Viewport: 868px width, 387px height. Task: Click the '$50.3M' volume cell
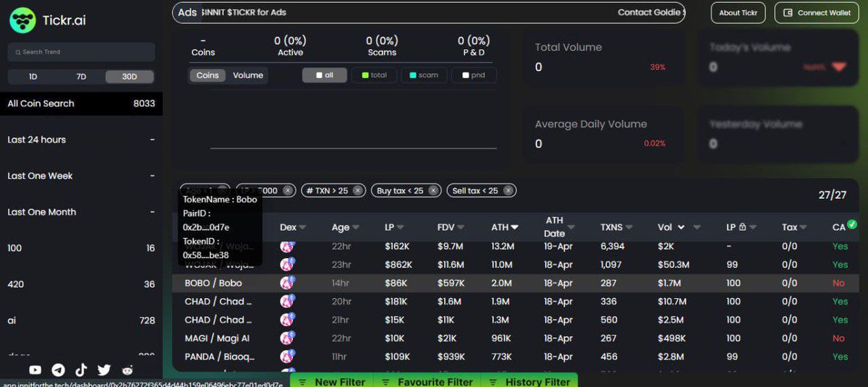pos(673,265)
